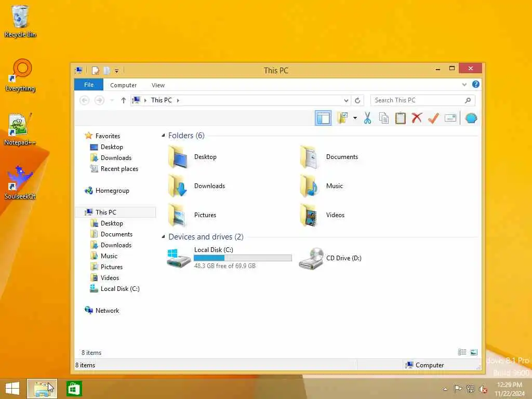Screen dimensions: 532x399
Task: Show hidden tray icons arrow
Action: tap(445, 389)
